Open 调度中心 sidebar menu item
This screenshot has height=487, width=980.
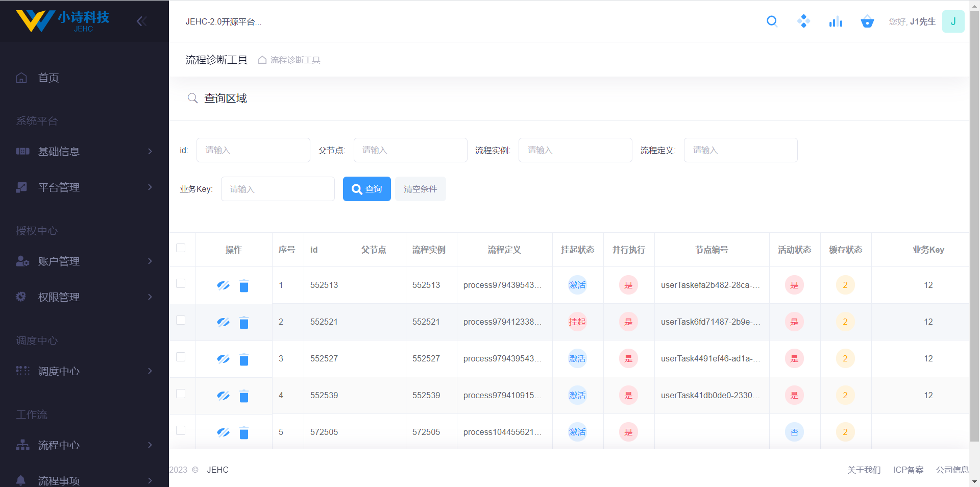coord(84,371)
